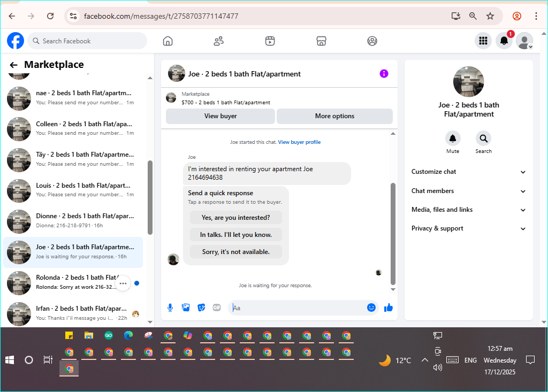Search in conversation magnifier icon
This screenshot has height=392, width=548.
pos(483,139)
